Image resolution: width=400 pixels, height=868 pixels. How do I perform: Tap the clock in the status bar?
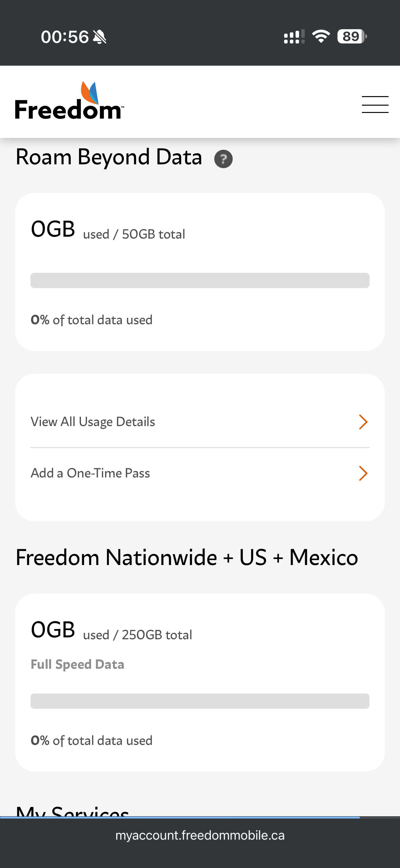pyautogui.click(x=65, y=37)
